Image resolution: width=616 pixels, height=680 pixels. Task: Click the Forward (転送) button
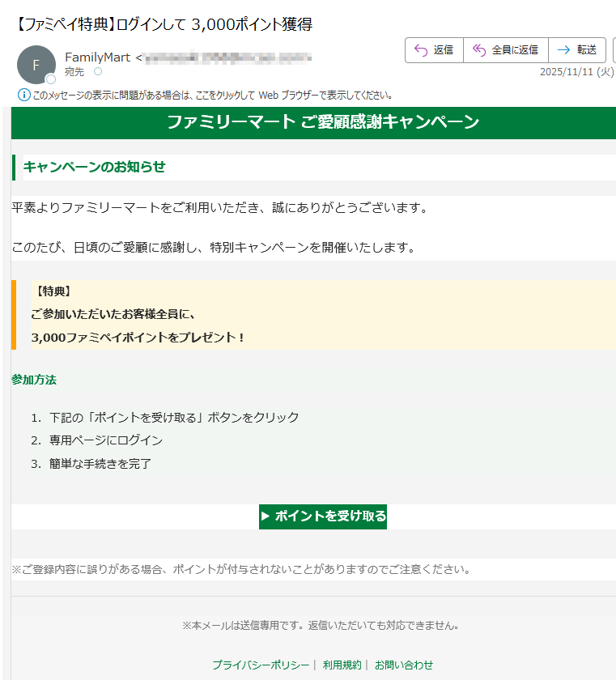click(x=577, y=50)
